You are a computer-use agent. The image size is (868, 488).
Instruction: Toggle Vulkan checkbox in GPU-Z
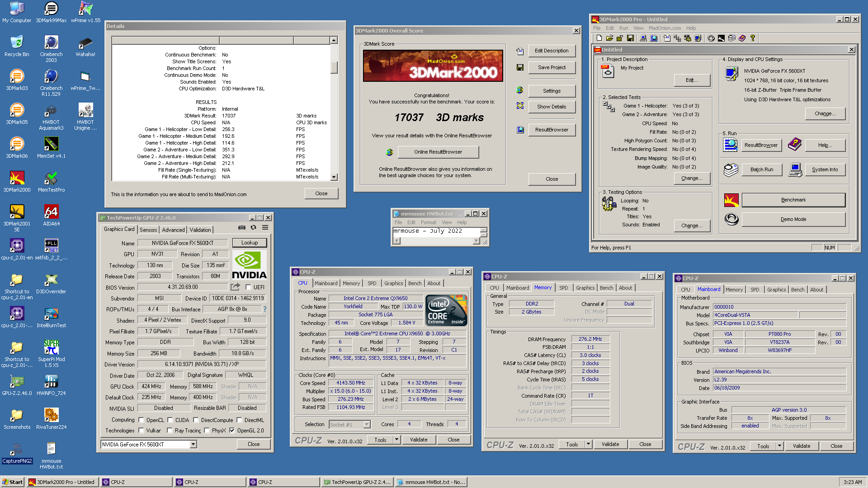click(x=141, y=430)
